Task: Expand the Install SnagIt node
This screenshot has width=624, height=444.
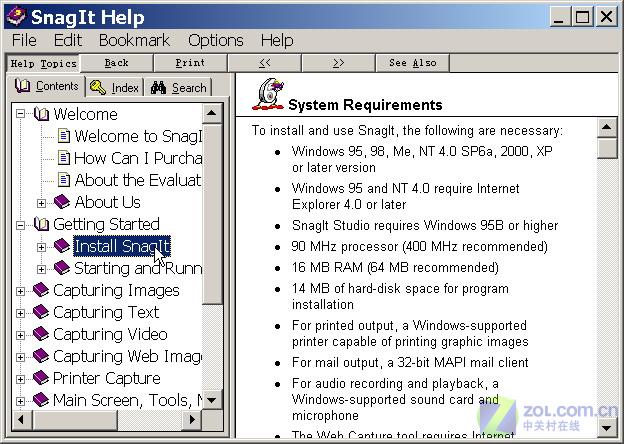Action: (x=41, y=247)
